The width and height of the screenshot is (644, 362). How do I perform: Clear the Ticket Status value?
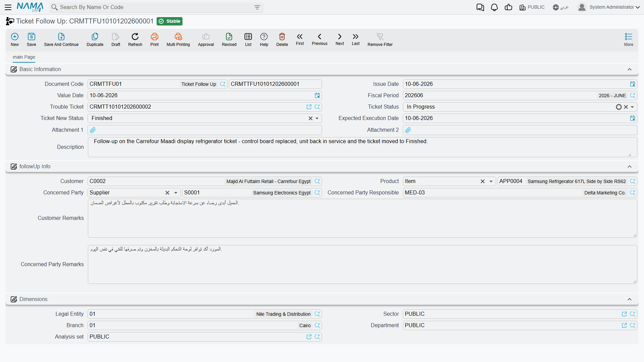[626, 107]
